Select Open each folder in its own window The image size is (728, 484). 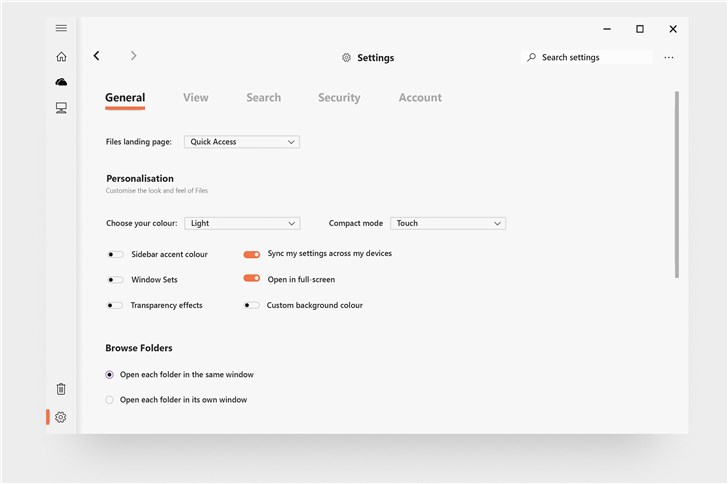[x=110, y=400]
